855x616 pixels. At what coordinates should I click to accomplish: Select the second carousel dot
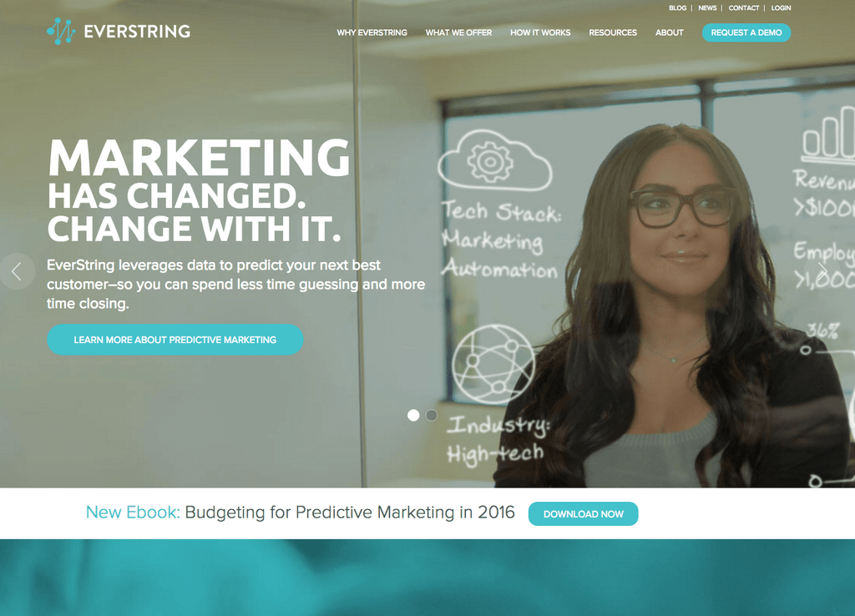pyautogui.click(x=432, y=416)
